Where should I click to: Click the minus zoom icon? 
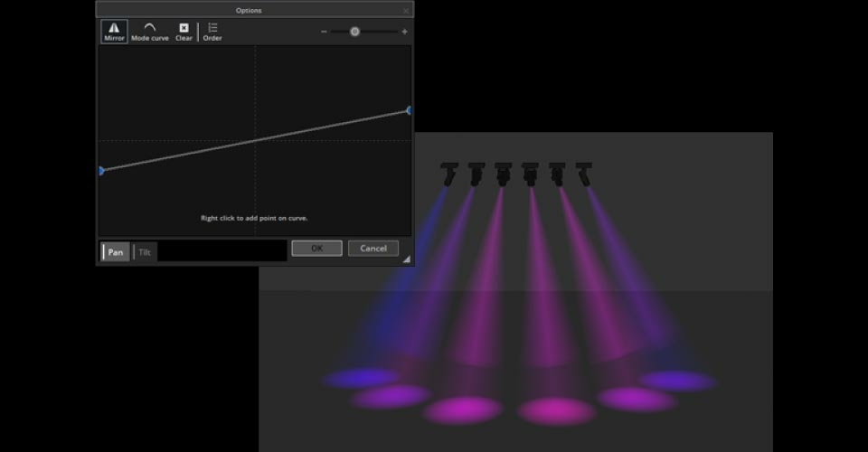click(324, 32)
